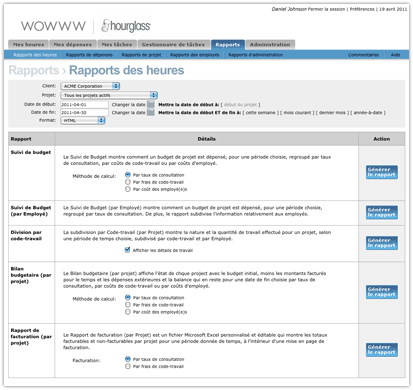Click the Détails column header
This screenshot has height=390, width=413.
[206, 139]
